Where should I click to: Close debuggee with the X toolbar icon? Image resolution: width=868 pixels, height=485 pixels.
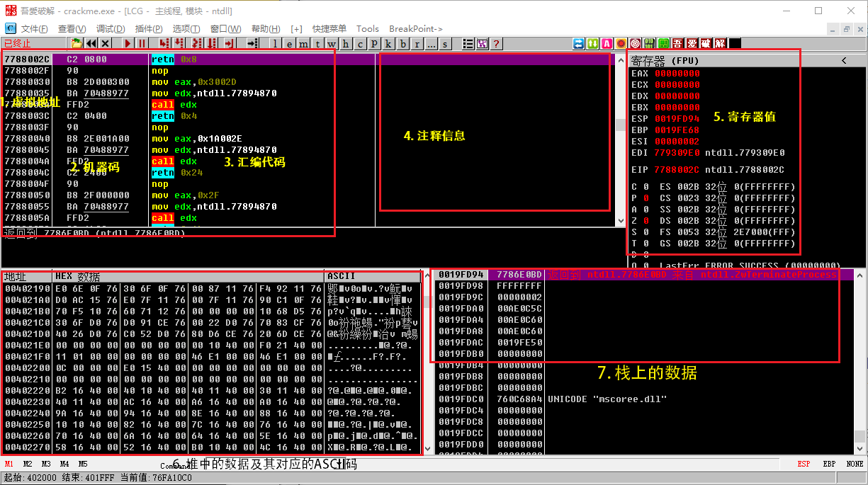[106, 44]
